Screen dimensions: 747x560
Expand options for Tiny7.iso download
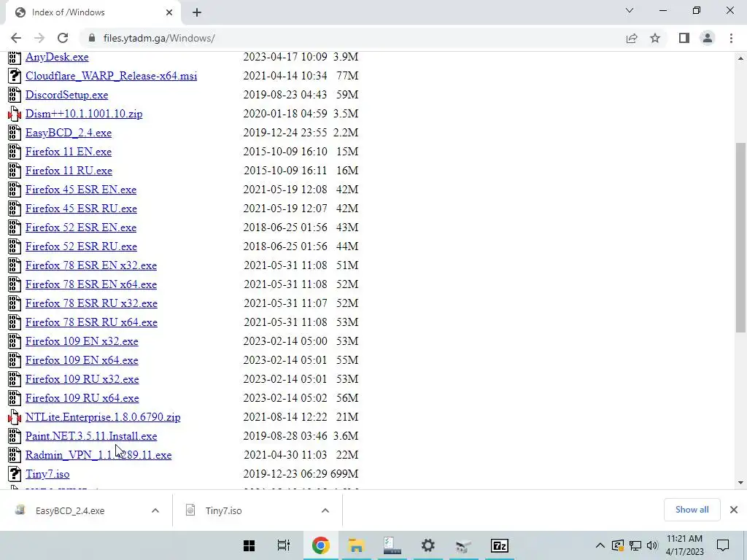click(x=325, y=510)
